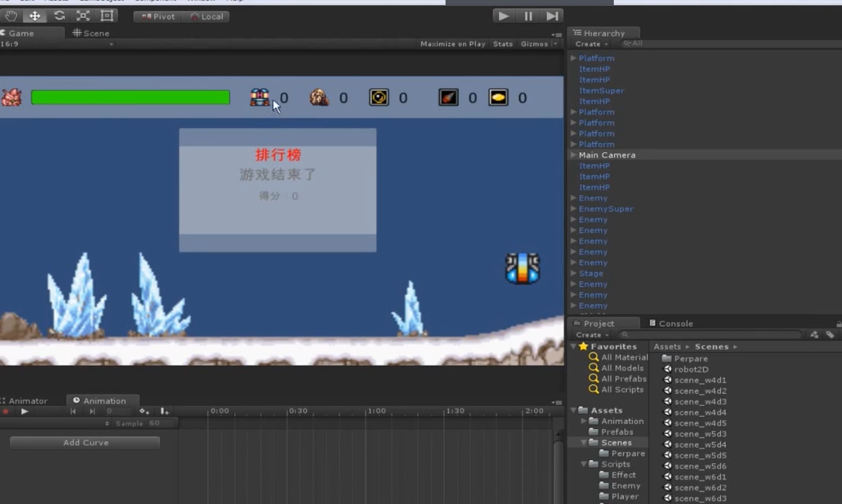
Task: Toggle Gizmos in Game view
Action: [534, 44]
